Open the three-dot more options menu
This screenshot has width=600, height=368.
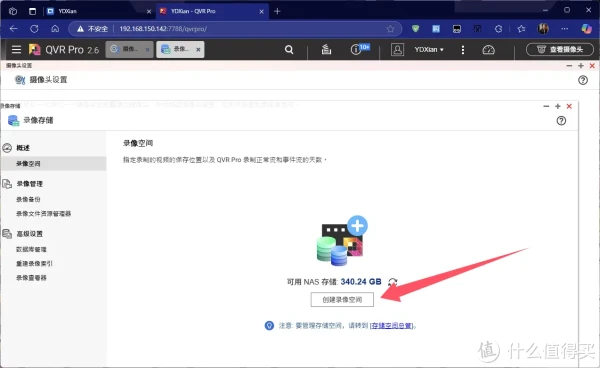(463, 50)
